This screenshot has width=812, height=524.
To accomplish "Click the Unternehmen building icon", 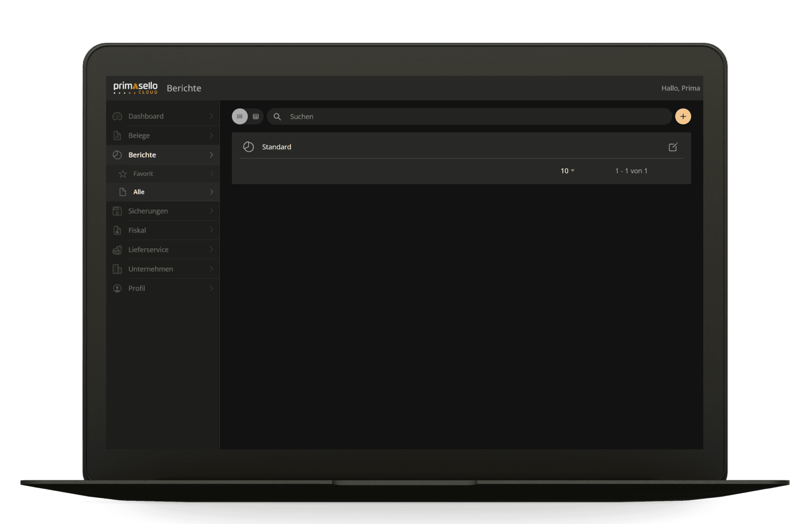I will 117,269.
